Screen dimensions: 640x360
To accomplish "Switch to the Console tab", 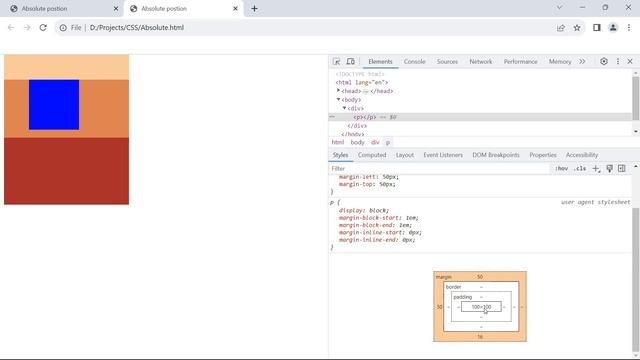I will pos(414,62).
